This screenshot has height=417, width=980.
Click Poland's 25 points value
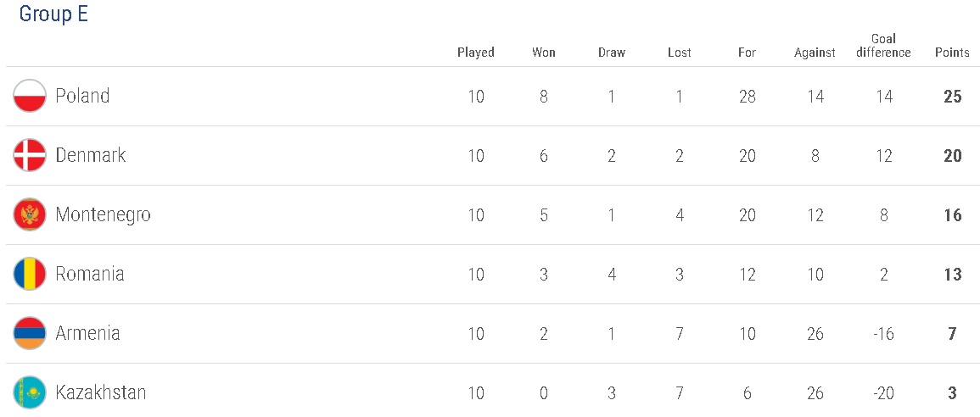click(x=952, y=96)
